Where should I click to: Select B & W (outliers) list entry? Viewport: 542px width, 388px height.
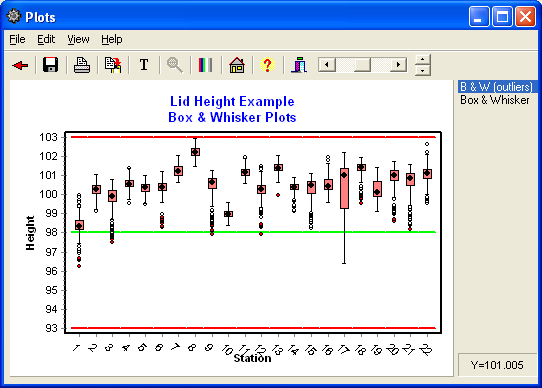pos(496,87)
